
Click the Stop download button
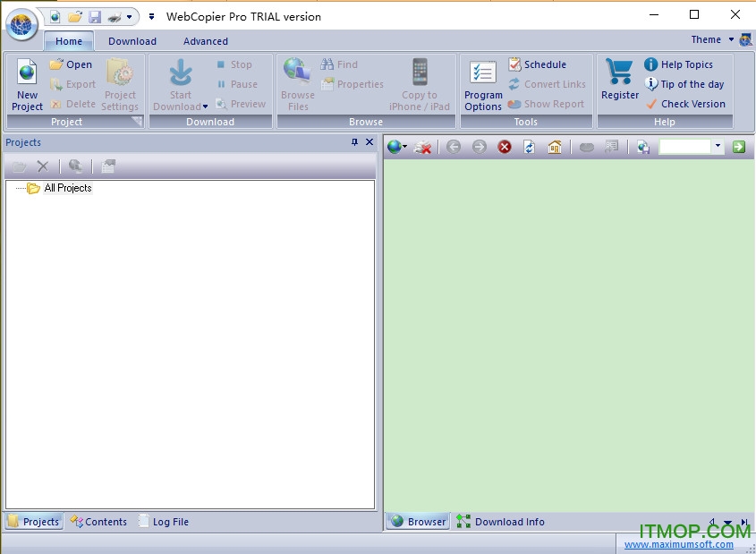234,64
